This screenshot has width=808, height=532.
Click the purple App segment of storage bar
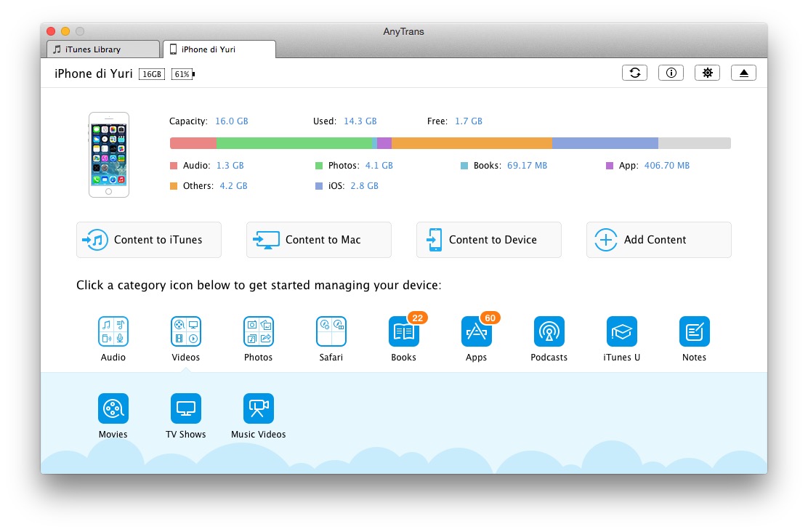[384, 142]
